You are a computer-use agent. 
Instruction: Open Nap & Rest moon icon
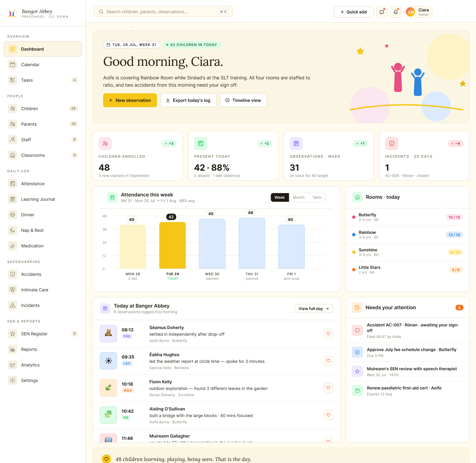coord(13,230)
